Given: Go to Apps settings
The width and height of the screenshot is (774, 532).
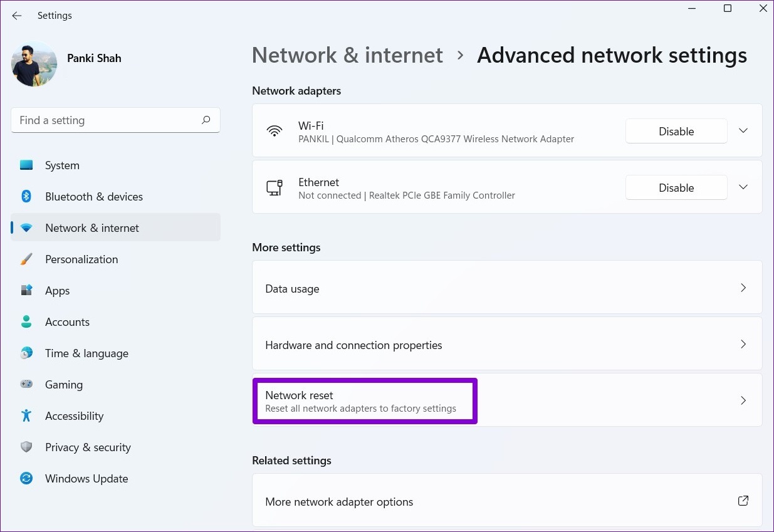Looking at the screenshot, I should click(x=57, y=290).
